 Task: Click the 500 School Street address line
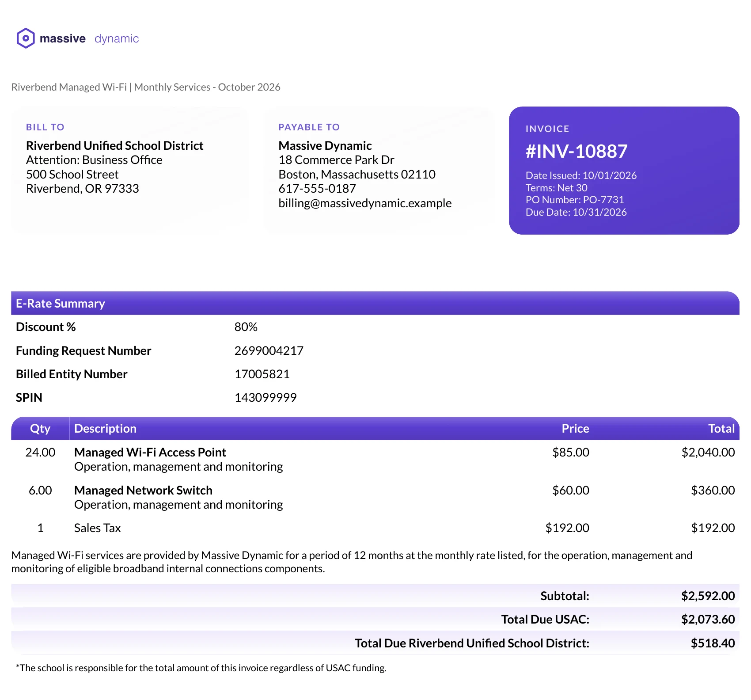click(x=72, y=175)
